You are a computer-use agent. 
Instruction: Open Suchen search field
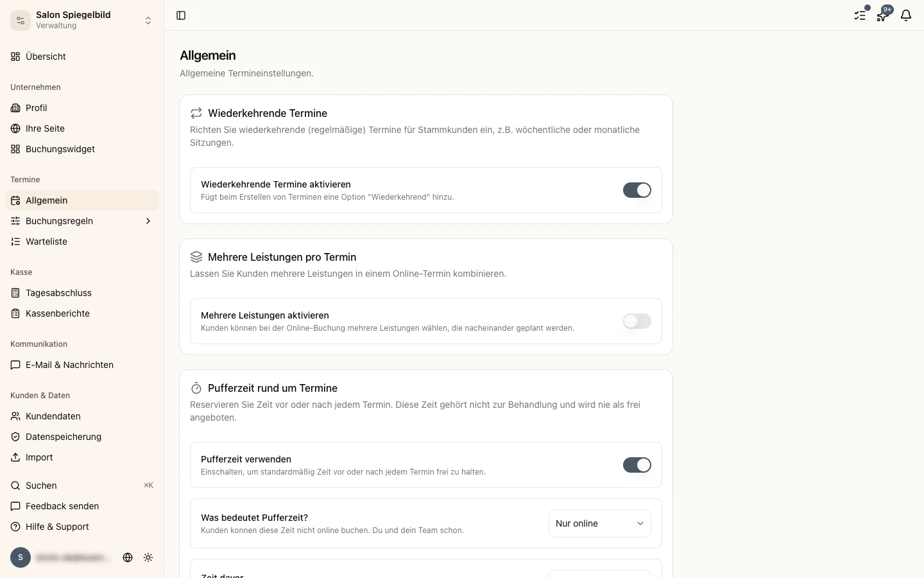[81, 486]
